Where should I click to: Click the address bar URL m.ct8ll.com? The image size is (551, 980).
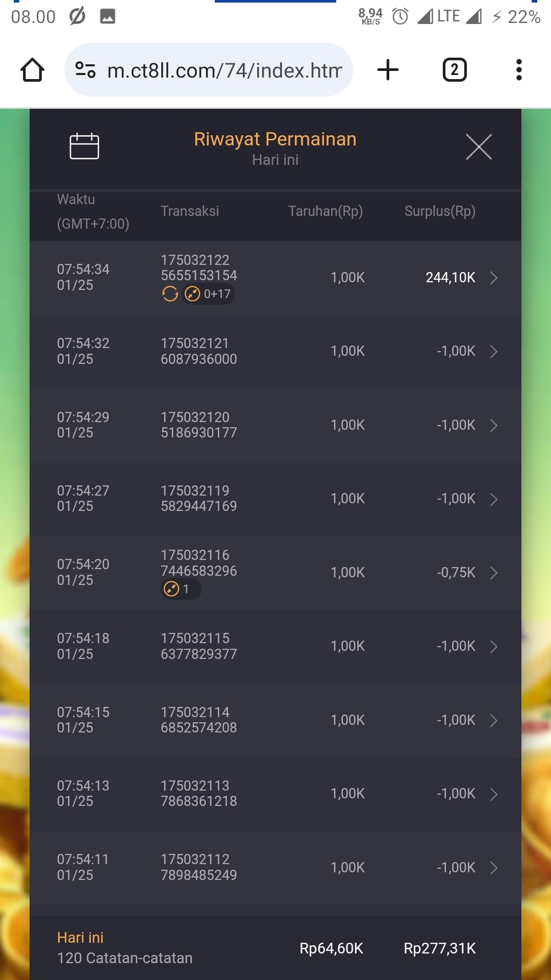(x=224, y=70)
